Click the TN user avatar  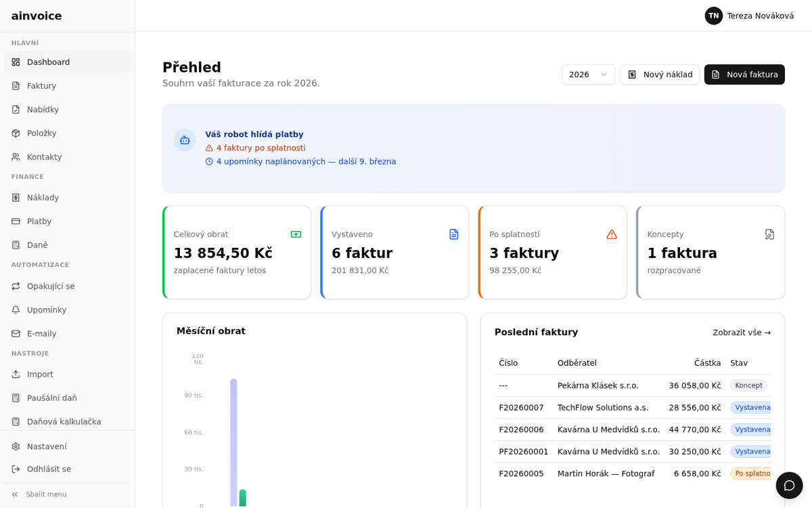(x=714, y=16)
